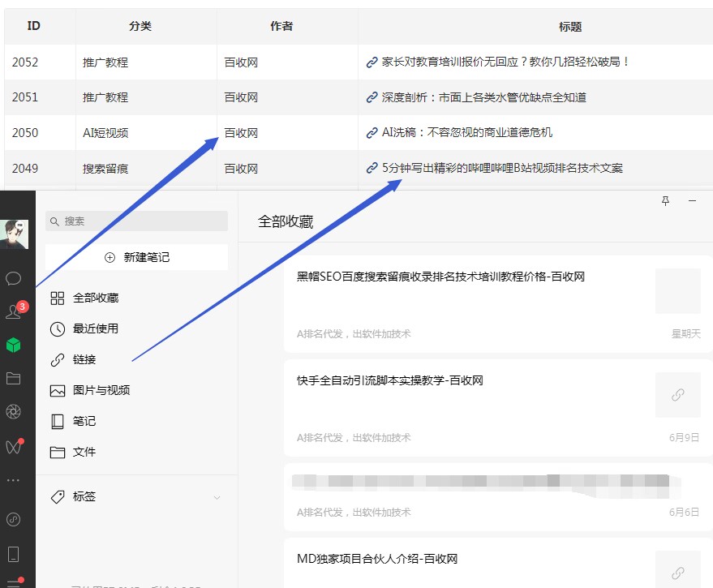Open Moments shutter icon in sidebar

pyautogui.click(x=13, y=411)
